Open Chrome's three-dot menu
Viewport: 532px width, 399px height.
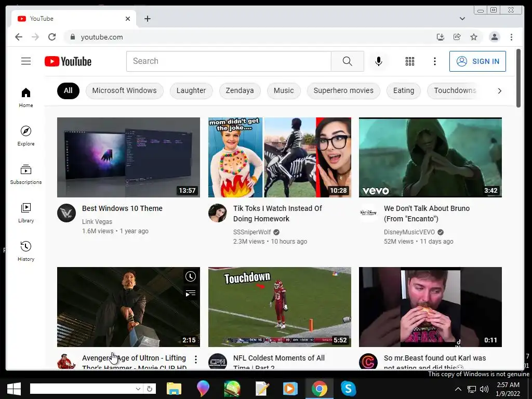pyautogui.click(x=511, y=37)
